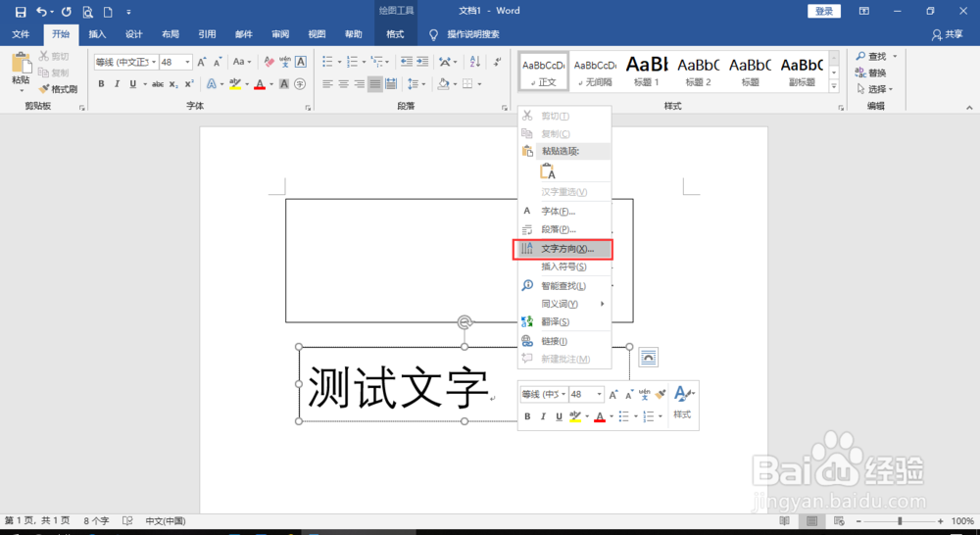The height and width of the screenshot is (535, 980).
Task: Shrink font size with the ribbon shrink font icon
Action: (217, 62)
